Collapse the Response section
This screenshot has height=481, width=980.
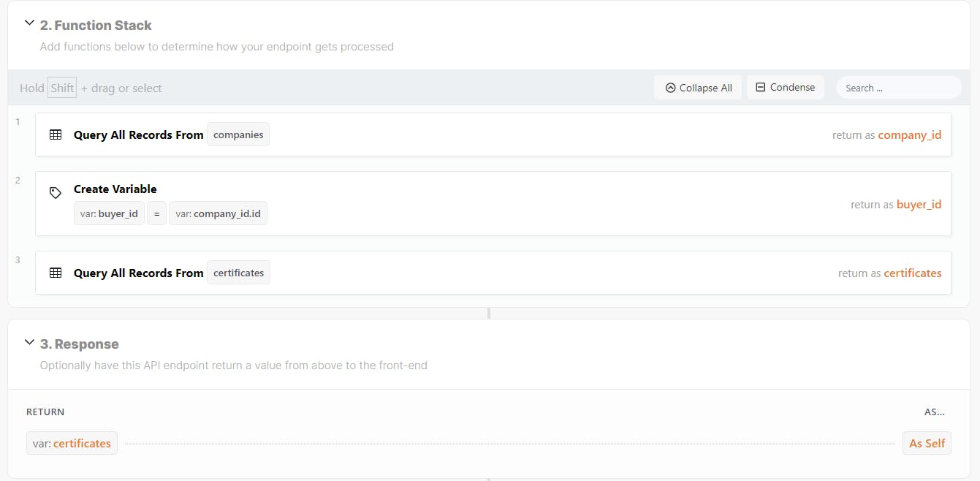pos(29,342)
